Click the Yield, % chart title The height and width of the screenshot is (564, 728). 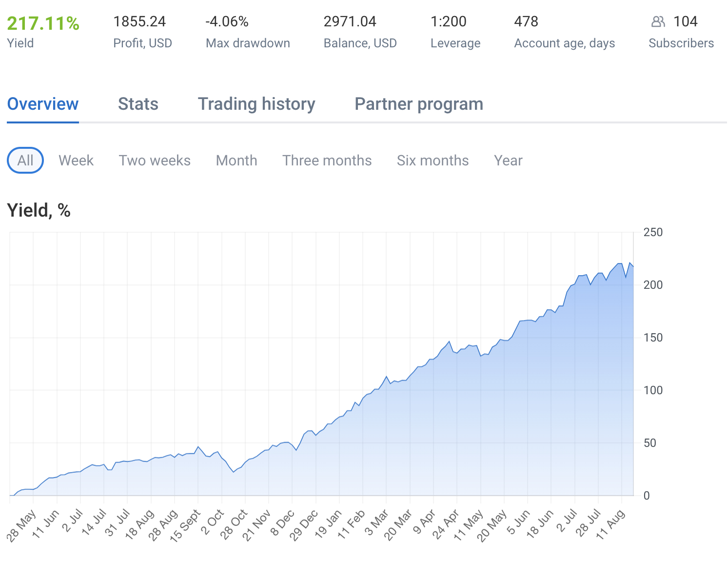click(x=39, y=210)
